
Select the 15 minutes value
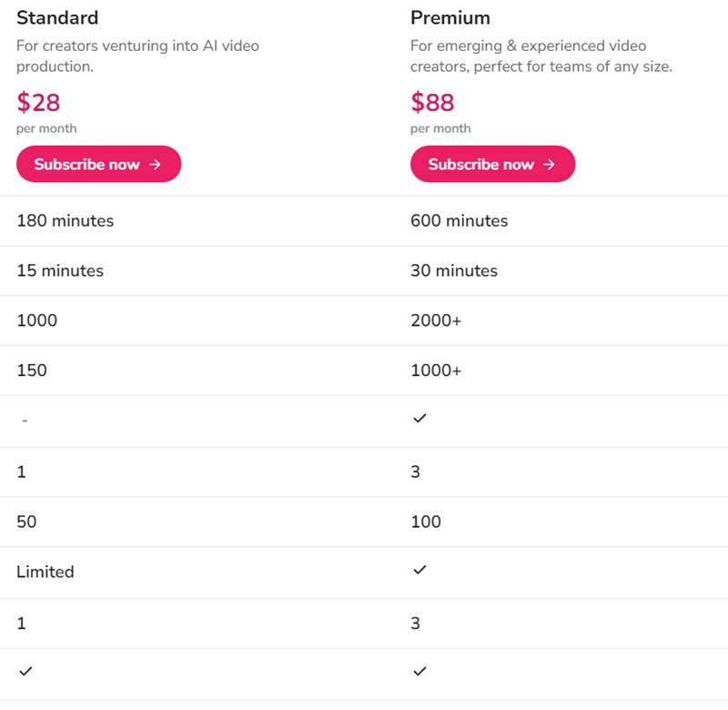click(60, 270)
